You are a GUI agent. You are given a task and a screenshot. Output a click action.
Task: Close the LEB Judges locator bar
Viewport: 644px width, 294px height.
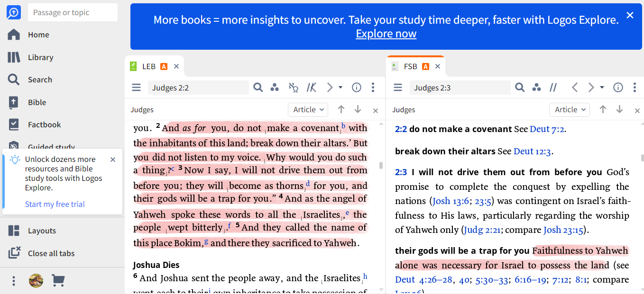point(376,111)
